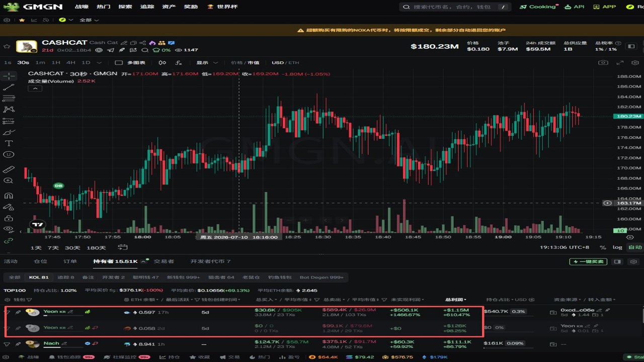Open 钱包追踪 in bottom bar

(72, 357)
